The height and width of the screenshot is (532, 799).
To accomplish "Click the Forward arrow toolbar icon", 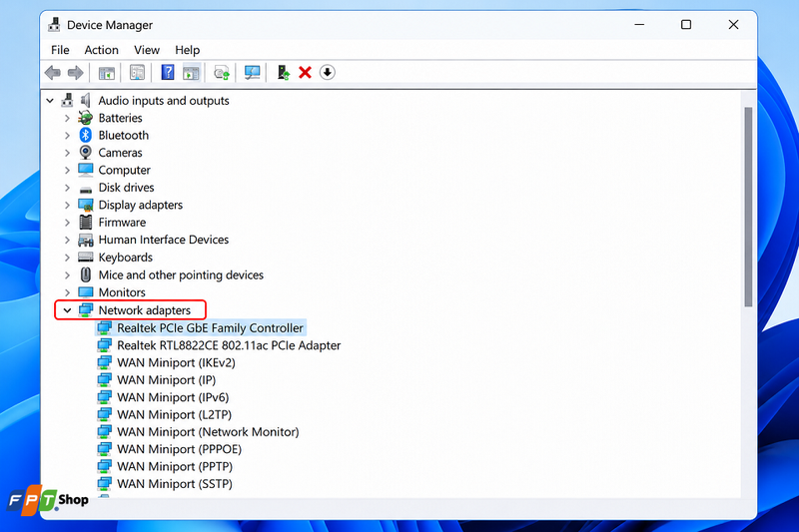I will click(76, 73).
